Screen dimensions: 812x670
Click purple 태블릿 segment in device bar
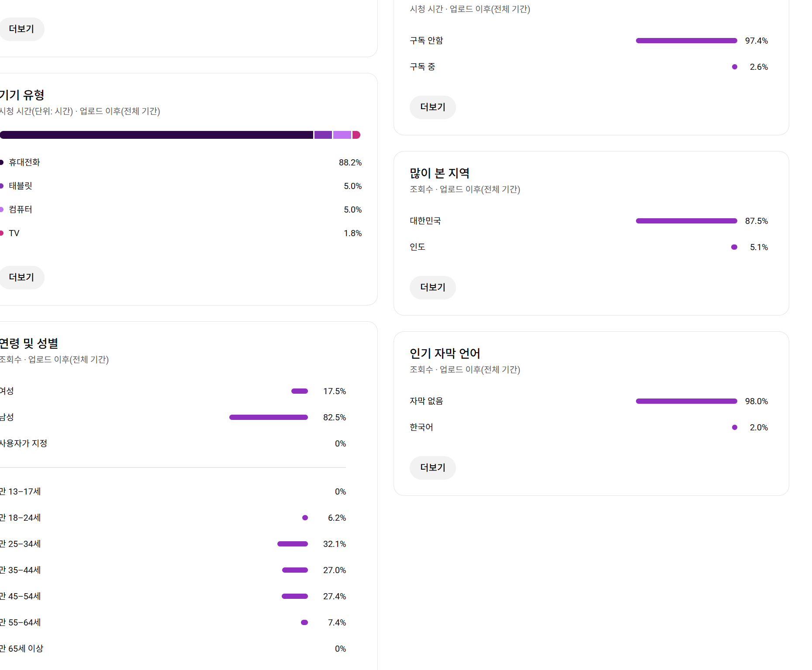pos(323,135)
